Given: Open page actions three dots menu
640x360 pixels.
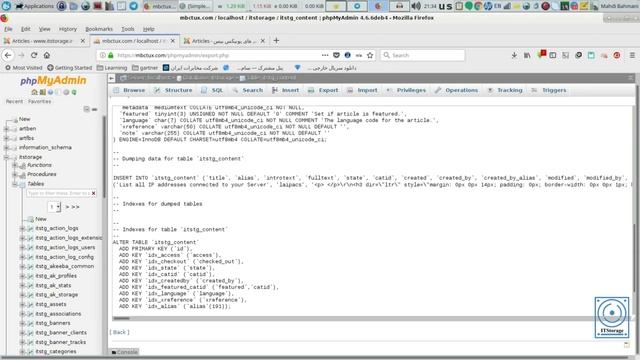Looking at the screenshot, I should [325, 55].
